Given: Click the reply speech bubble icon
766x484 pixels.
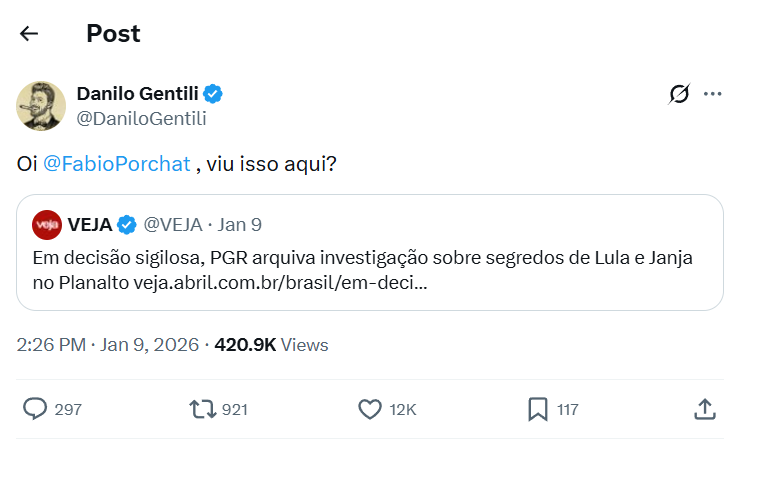Looking at the screenshot, I should (x=35, y=409).
